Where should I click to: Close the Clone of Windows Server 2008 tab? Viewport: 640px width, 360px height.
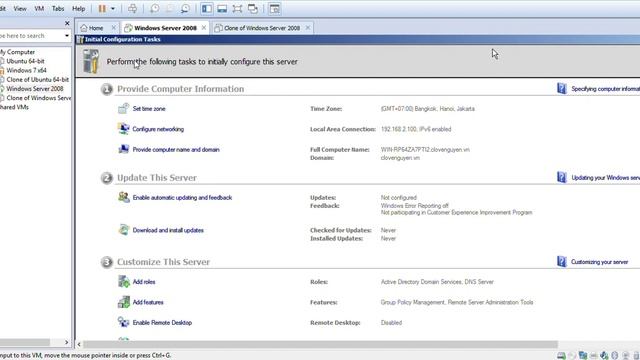(x=308, y=28)
